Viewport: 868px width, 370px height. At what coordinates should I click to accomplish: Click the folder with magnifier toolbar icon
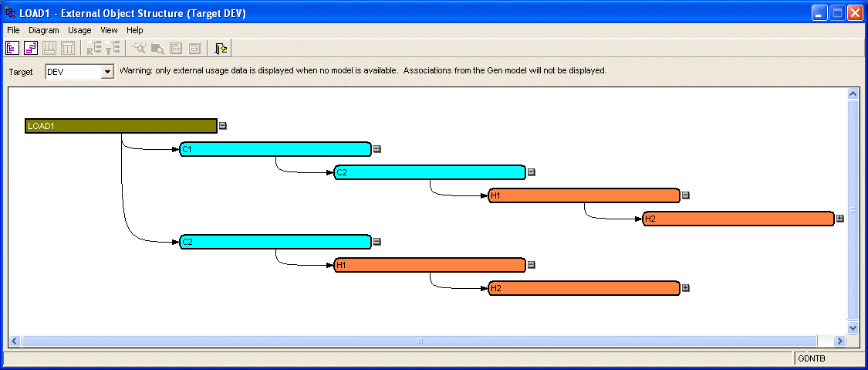click(157, 48)
